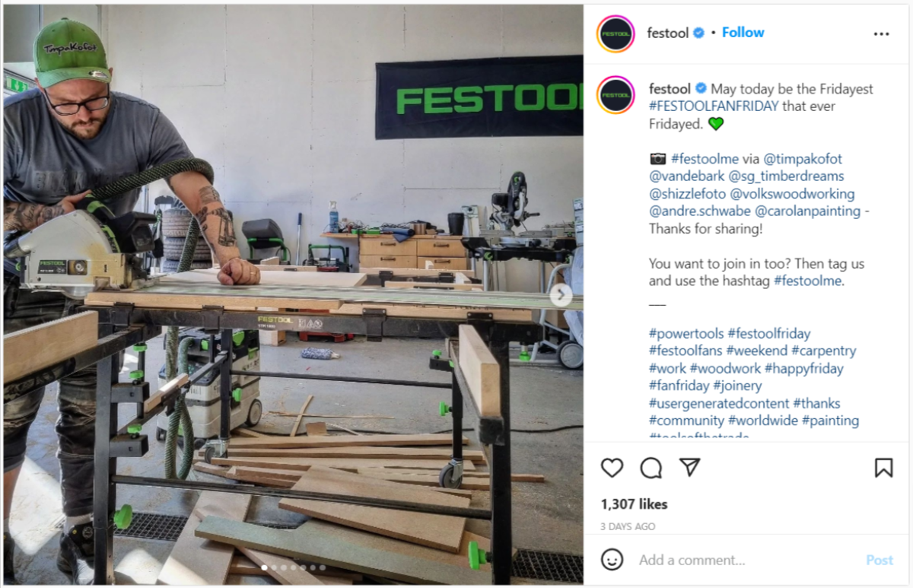This screenshot has height=588, width=913.
Task: Open comments via speech bubble icon
Action: click(651, 467)
